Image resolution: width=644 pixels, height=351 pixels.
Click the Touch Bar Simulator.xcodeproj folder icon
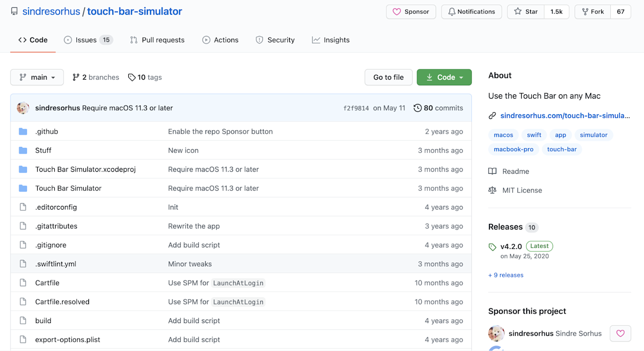point(23,170)
